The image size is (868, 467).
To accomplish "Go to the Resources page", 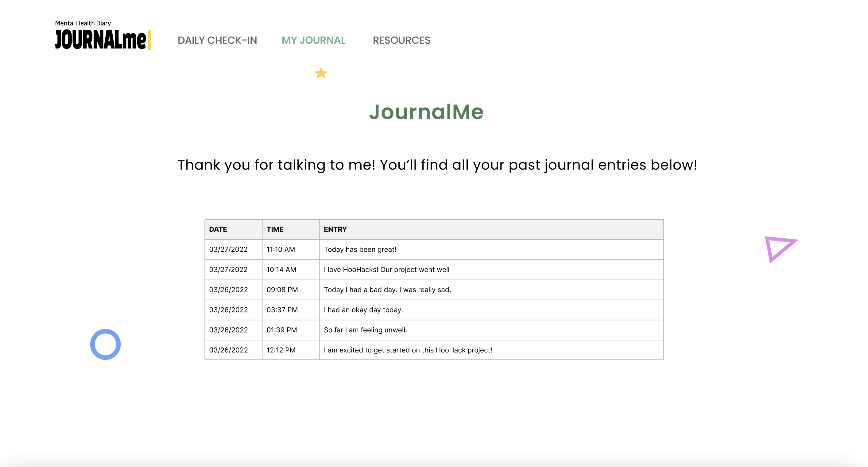I will click(401, 40).
